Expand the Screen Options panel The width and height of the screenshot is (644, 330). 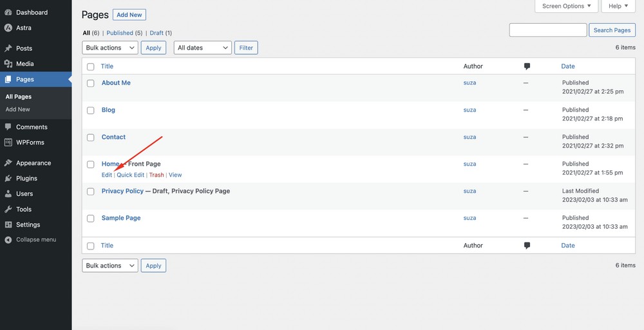click(x=566, y=6)
